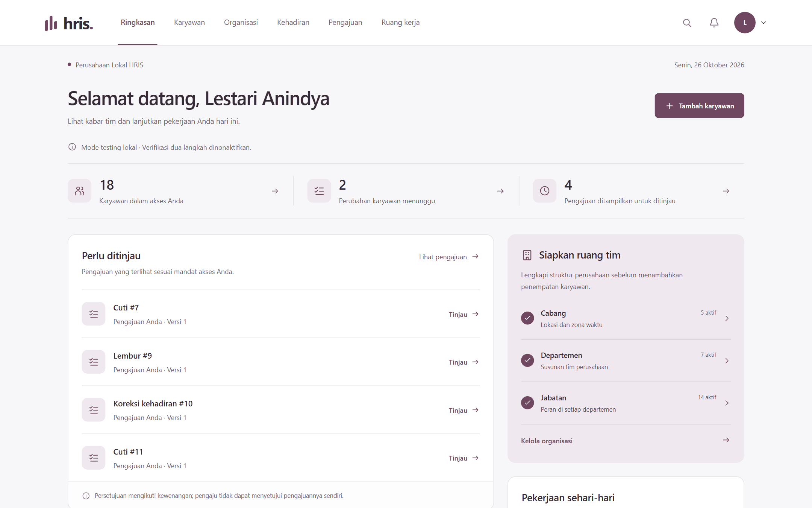Screen dimensions: 812x508
Task: Click the checklist icon for Perubahan karyawan
Action: pyautogui.click(x=319, y=191)
